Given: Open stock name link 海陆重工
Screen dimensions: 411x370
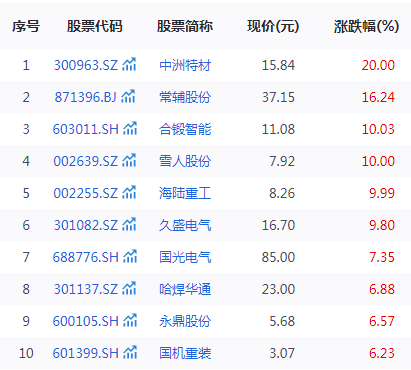Looking at the screenshot, I should [x=185, y=193].
